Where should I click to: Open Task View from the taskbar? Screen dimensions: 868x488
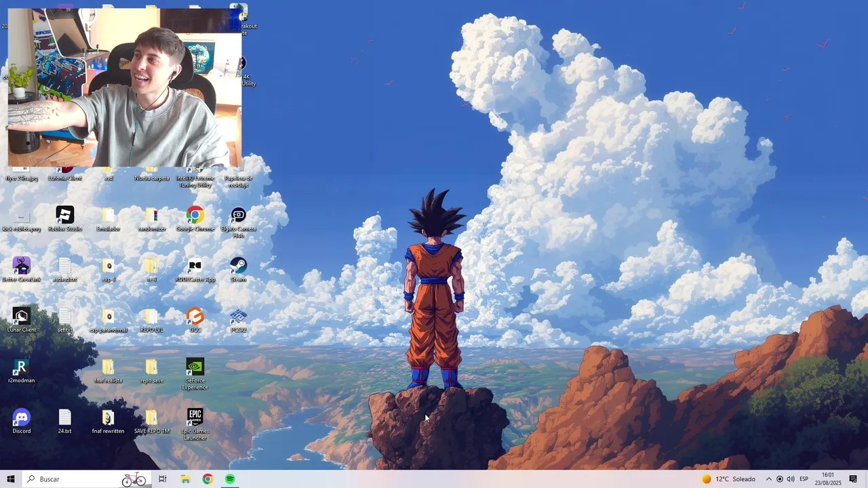click(x=163, y=479)
